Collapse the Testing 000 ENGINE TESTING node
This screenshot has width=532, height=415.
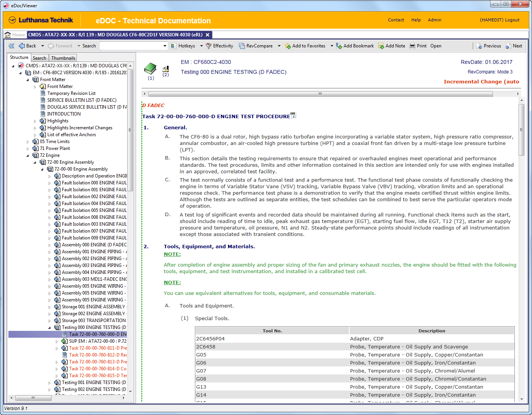(50, 328)
